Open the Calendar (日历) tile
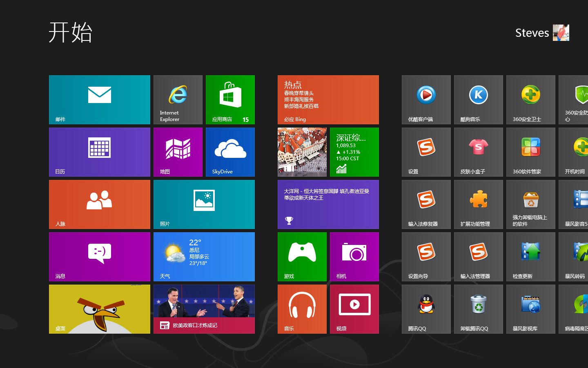This screenshot has width=588, height=368. point(100,152)
